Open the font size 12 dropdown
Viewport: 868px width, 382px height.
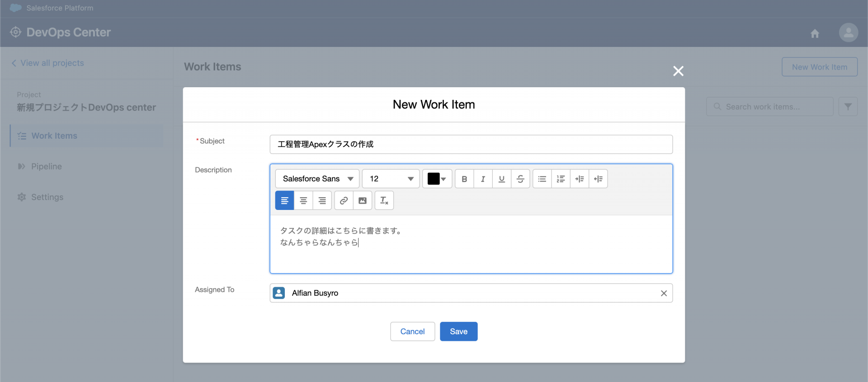[391, 179]
